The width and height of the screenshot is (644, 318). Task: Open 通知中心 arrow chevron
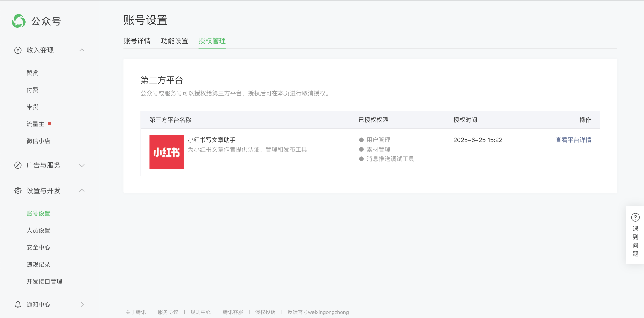82,304
